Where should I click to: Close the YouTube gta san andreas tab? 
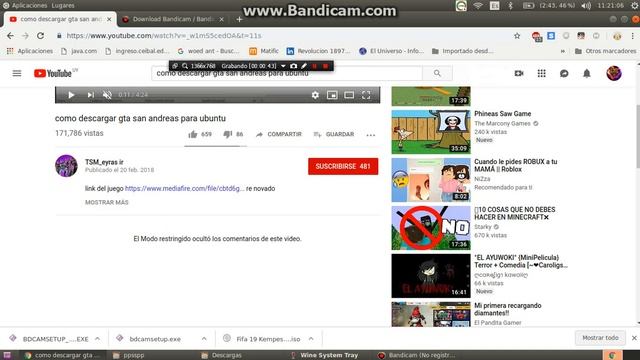coord(109,19)
